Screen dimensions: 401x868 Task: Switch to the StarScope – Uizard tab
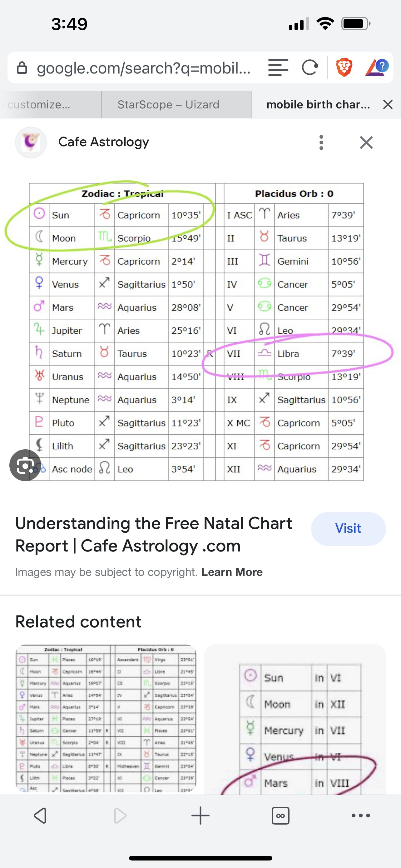coord(168,104)
